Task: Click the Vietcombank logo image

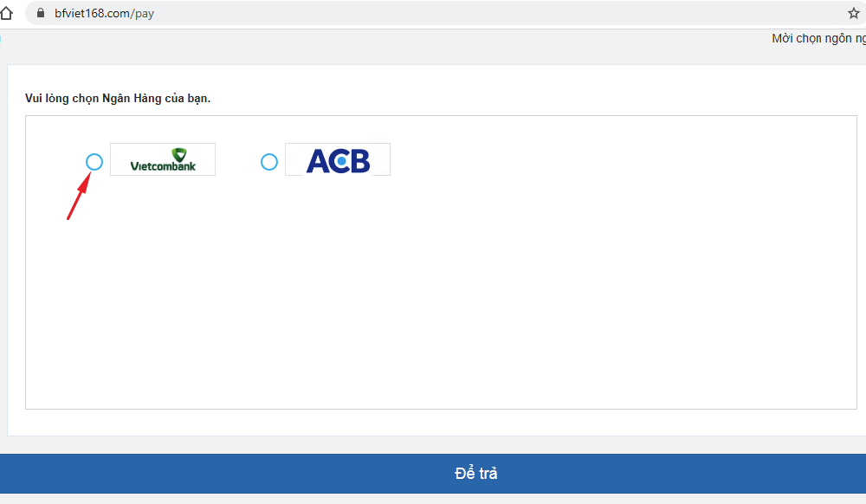Action: click(163, 159)
